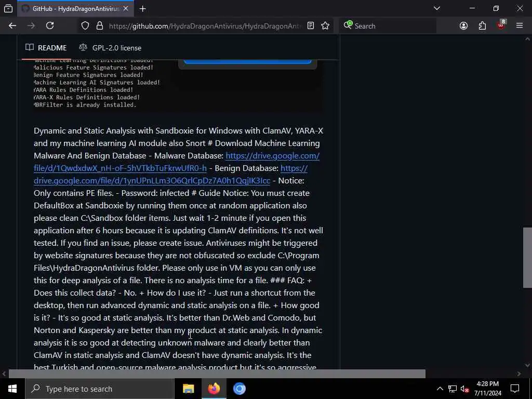The image size is (532, 399).
Task: Open the muted volume tray icon
Action: click(465, 389)
